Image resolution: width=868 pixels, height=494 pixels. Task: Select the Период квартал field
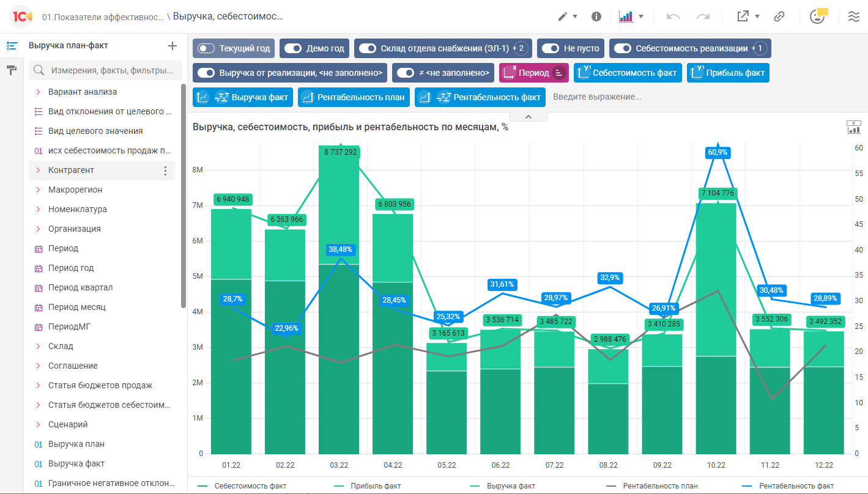[x=80, y=287]
